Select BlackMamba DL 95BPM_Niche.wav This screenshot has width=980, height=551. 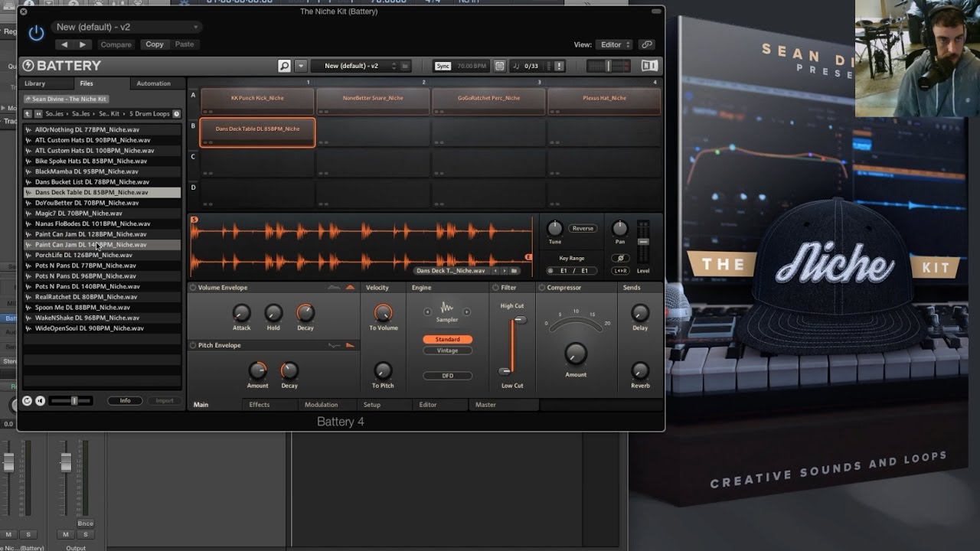point(102,171)
